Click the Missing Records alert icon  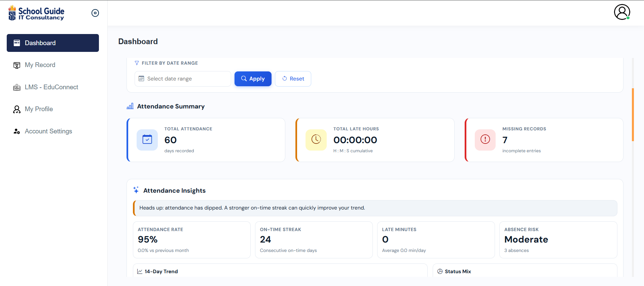point(485,139)
